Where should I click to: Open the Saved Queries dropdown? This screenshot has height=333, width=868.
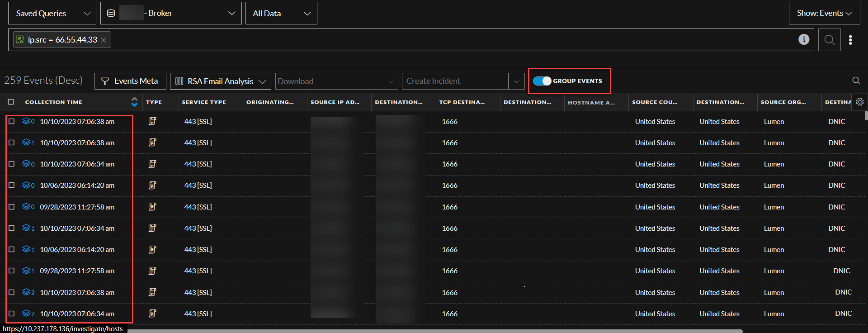point(52,13)
